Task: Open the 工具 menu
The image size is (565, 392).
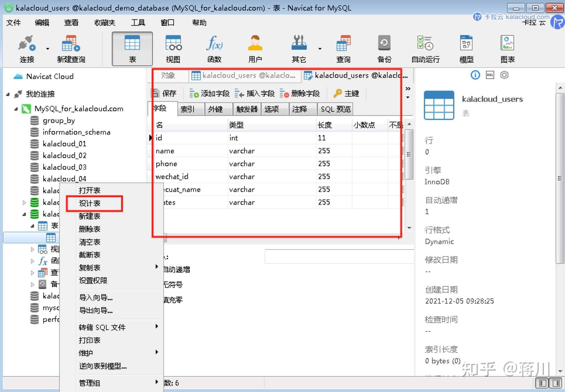Action: [138, 23]
